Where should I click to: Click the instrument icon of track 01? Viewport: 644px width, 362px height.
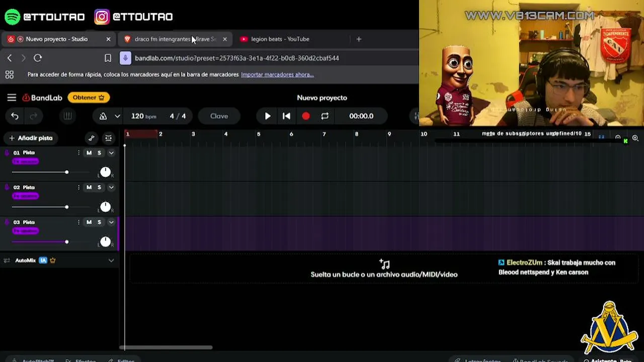[7, 153]
